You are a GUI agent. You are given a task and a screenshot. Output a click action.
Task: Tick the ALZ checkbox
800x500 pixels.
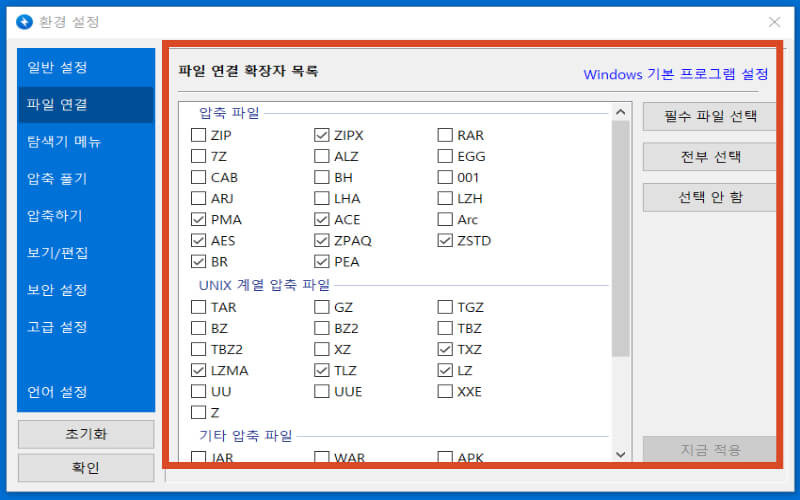click(x=321, y=156)
